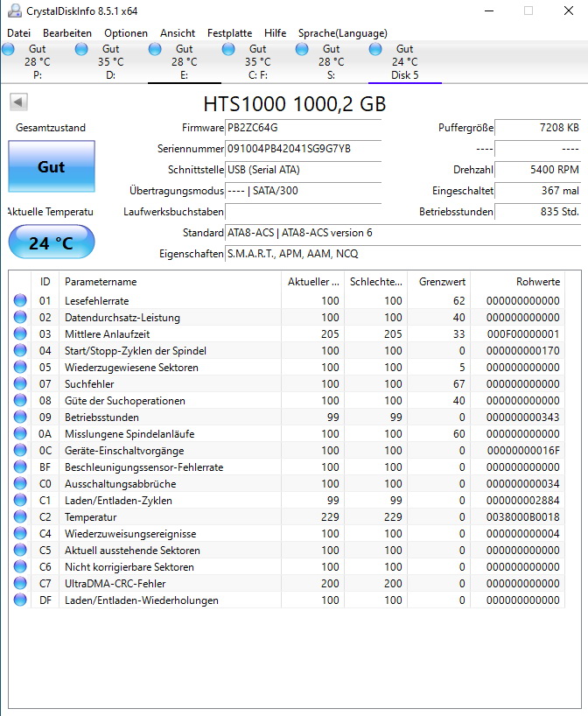Click status orb of Temperatur row C2
This screenshot has width=588, height=716.
(20, 516)
